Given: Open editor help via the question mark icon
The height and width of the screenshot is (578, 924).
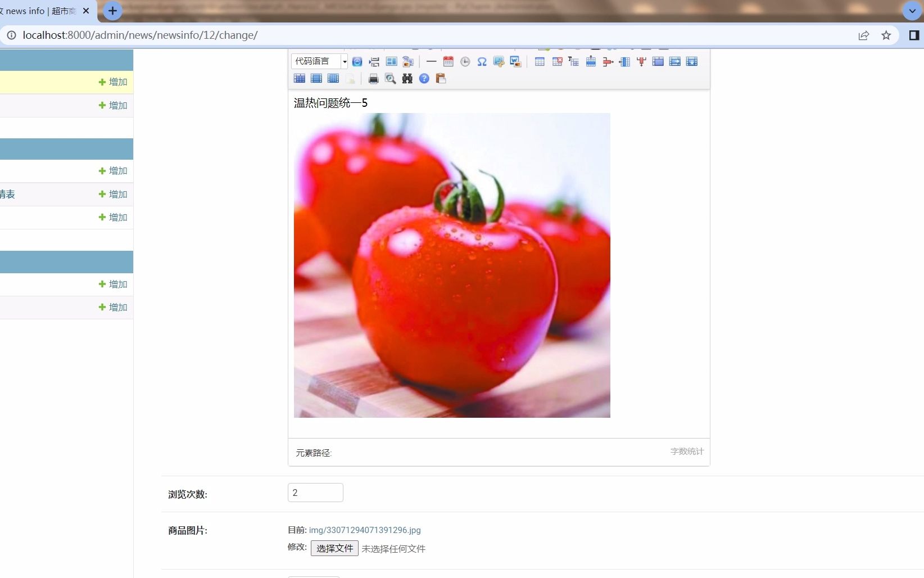Looking at the screenshot, I should tap(424, 79).
